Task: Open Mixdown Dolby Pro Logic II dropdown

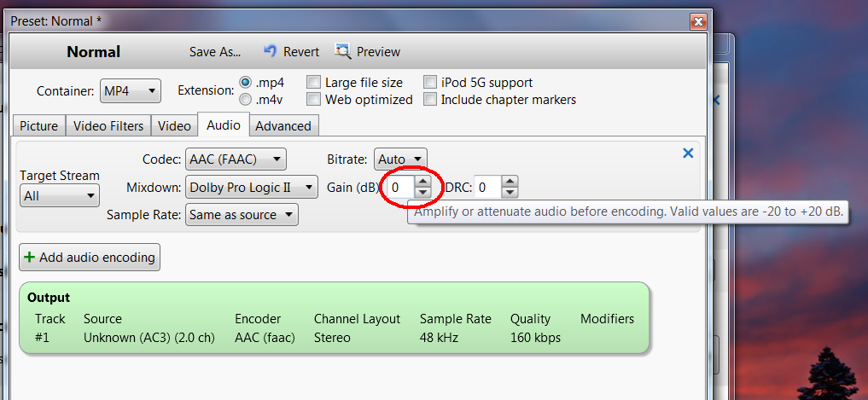Action: click(252, 187)
